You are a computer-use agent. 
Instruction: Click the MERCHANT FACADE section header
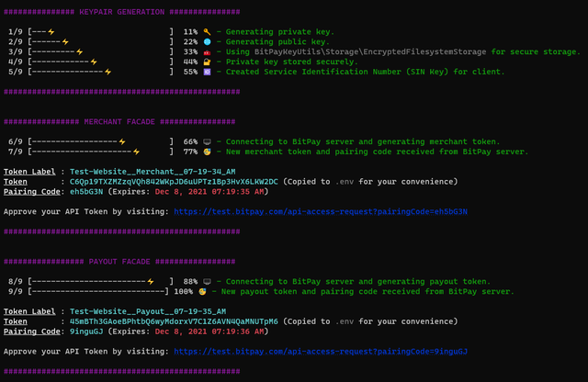coord(119,122)
